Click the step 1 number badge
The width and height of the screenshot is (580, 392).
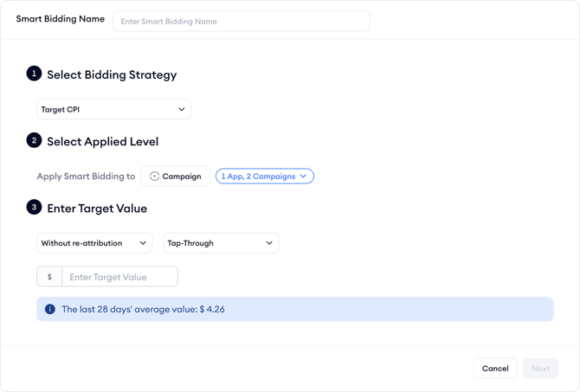tap(34, 74)
